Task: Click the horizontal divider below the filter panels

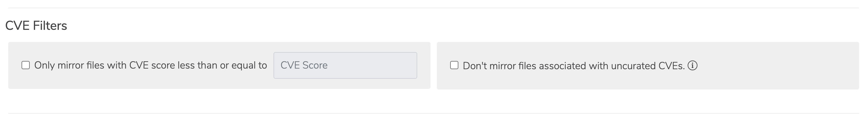Action: (x=434, y=113)
